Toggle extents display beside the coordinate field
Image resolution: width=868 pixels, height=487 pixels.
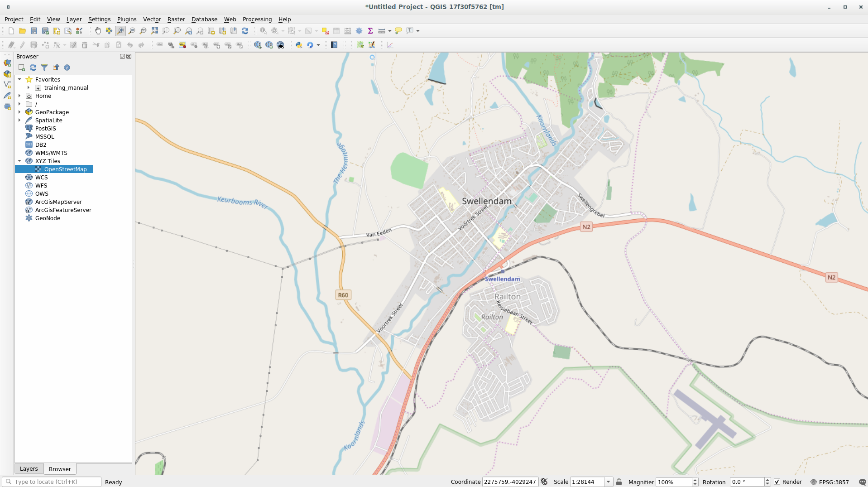pos(544,482)
